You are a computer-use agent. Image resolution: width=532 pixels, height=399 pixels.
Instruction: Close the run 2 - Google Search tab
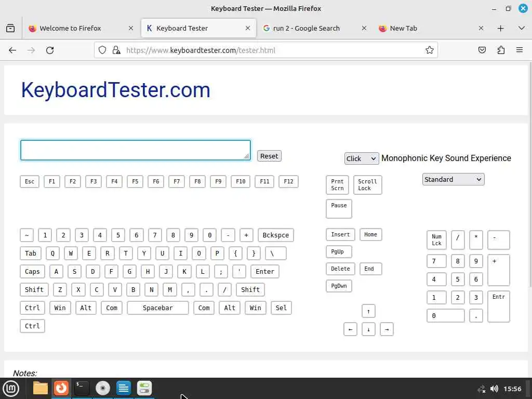(364, 28)
